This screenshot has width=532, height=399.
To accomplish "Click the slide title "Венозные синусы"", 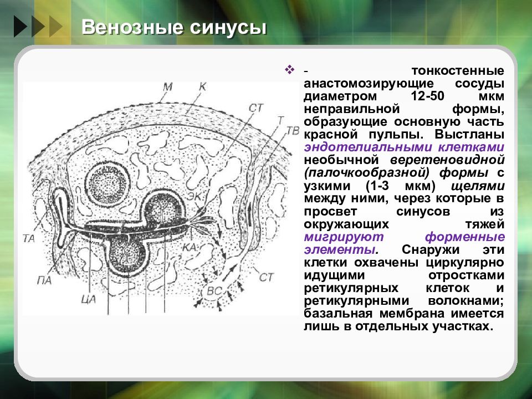I will coord(173,28).
